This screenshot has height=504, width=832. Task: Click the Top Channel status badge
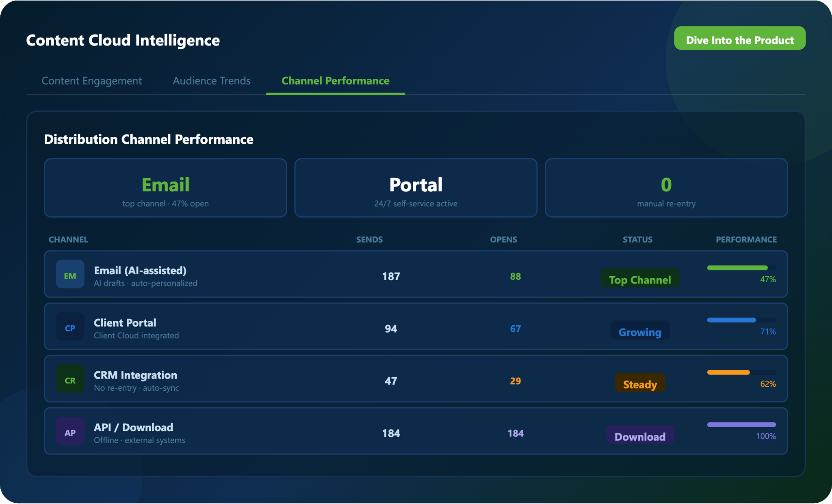(x=639, y=279)
